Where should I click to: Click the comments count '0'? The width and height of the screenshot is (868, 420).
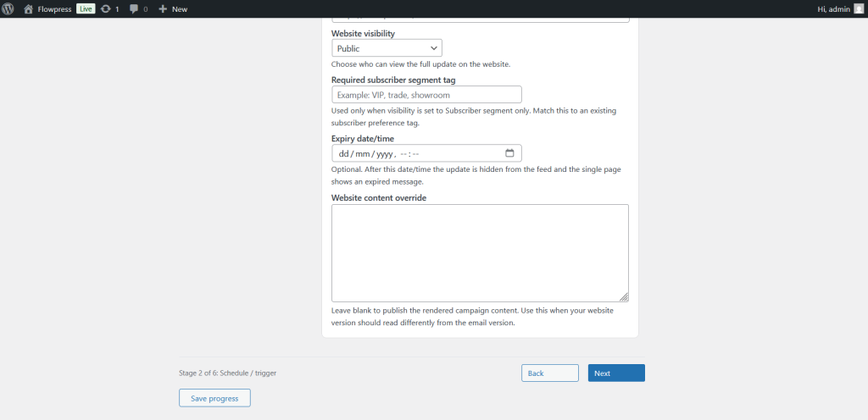pyautogui.click(x=146, y=9)
